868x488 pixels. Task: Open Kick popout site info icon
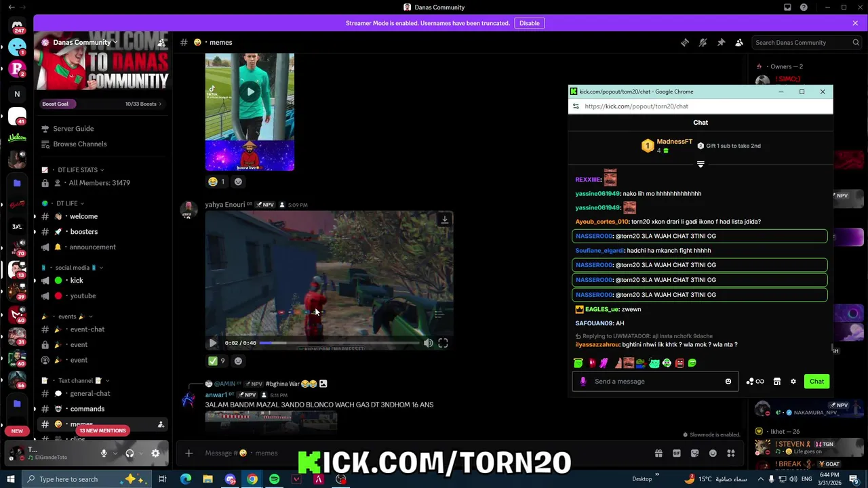click(576, 106)
